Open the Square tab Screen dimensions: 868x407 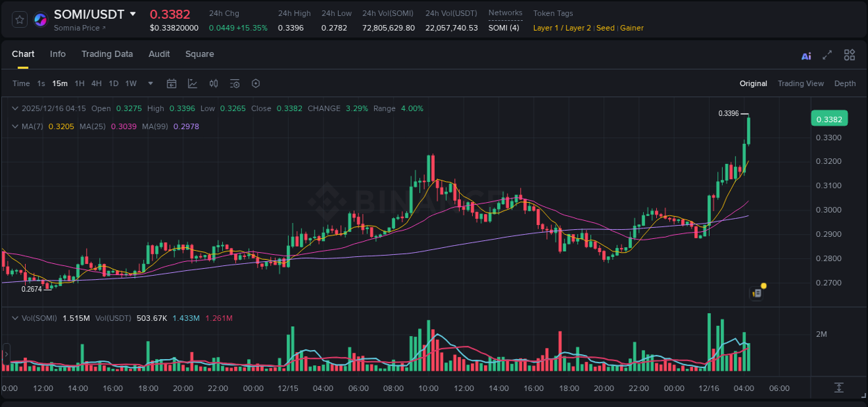pos(199,54)
